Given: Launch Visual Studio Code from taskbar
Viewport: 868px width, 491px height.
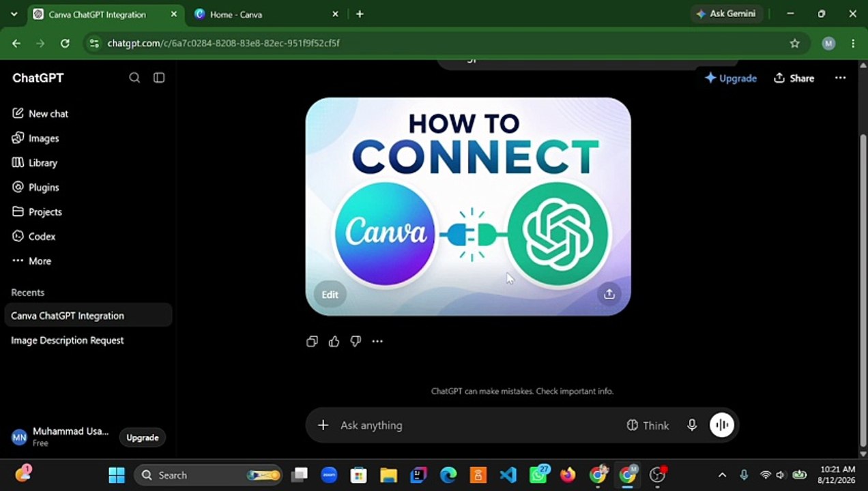Looking at the screenshot, I should coord(508,475).
